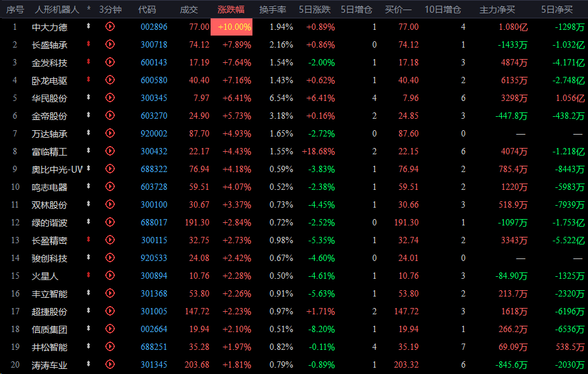Select the 鸣志电器 stock row name
The image size is (588, 374).
click(x=49, y=187)
